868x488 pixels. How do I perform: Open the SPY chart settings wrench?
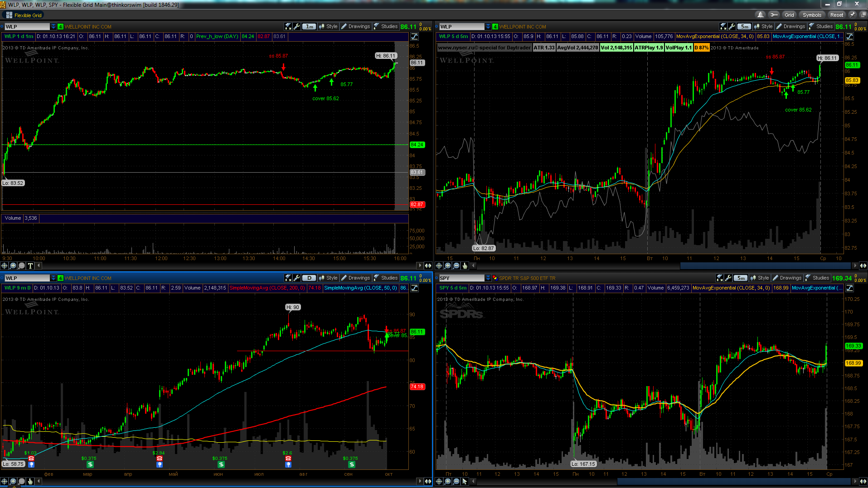click(728, 278)
